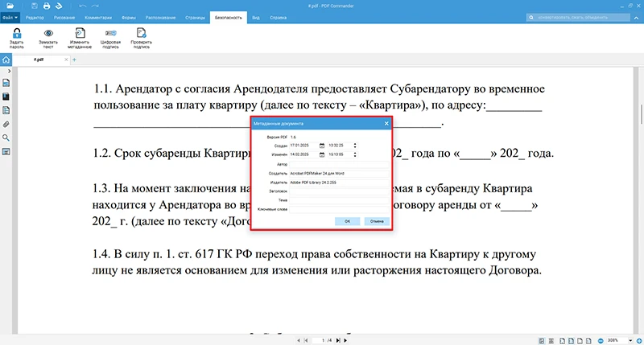The image size is (644, 345).
Task: Switch to the Редактор tab
Action: [x=35, y=18]
